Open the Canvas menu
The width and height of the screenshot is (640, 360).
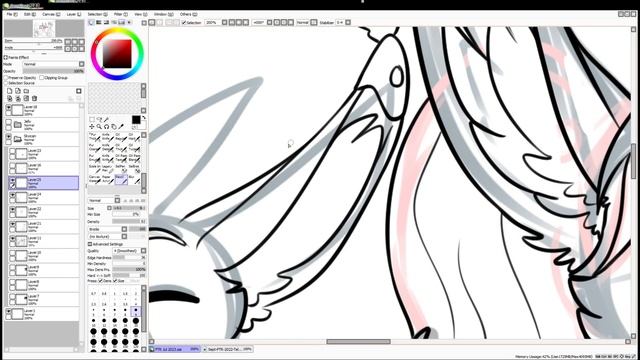(51, 14)
